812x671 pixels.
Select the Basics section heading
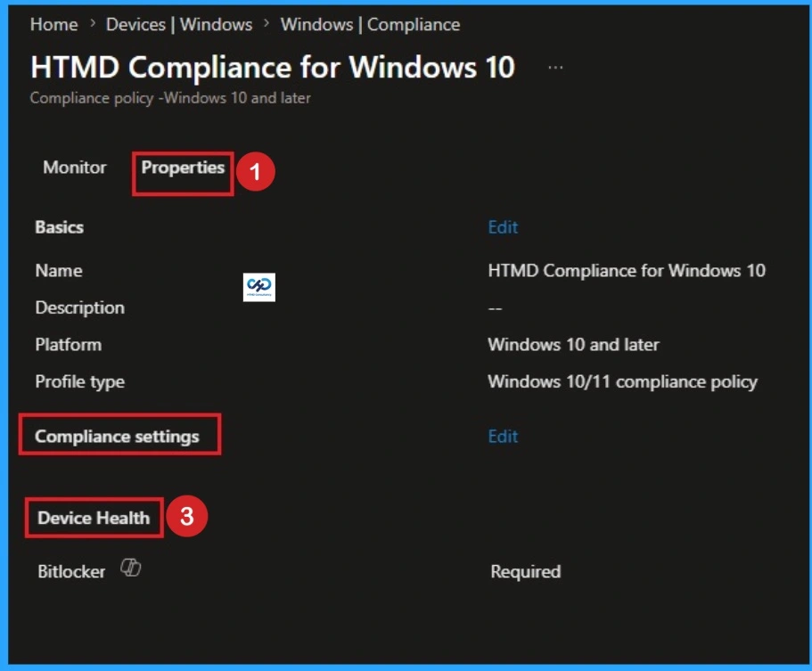(60, 227)
